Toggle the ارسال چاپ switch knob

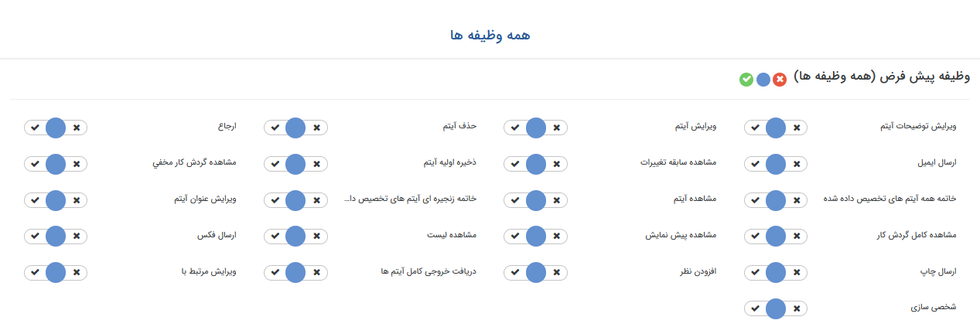point(776,272)
